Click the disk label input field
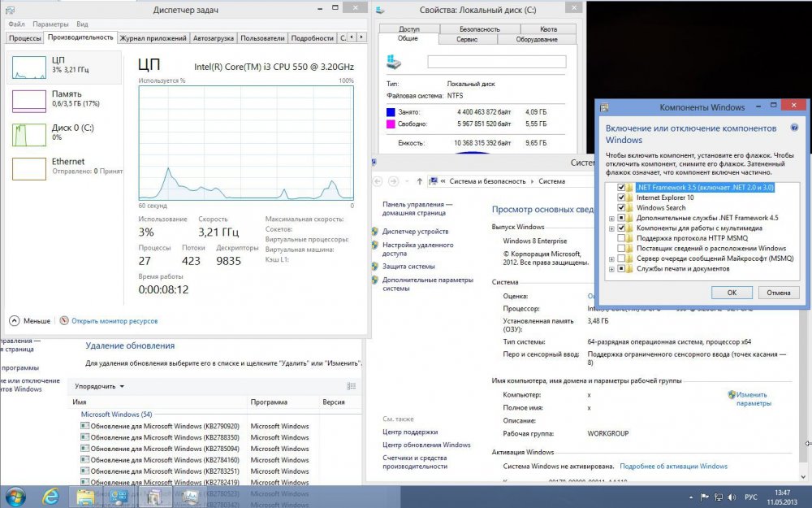 pos(497,62)
